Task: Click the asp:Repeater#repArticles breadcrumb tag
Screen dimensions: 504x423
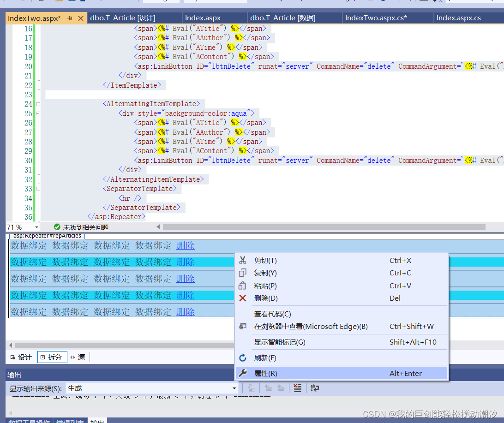Action: (46, 235)
